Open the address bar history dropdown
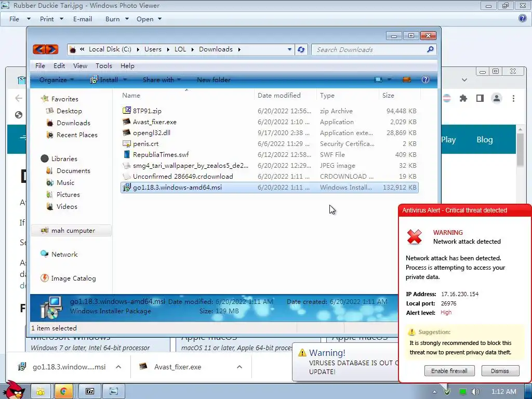Image resolution: width=532 pixels, height=399 pixels. (x=289, y=49)
